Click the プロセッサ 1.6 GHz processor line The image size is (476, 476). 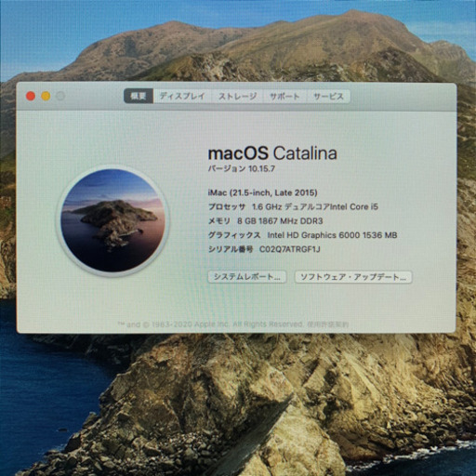[293, 206]
